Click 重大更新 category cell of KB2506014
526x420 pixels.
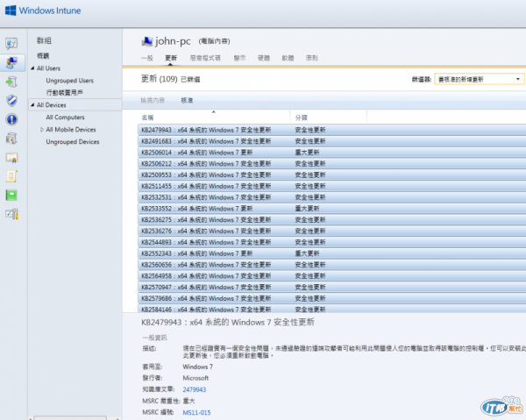point(307,153)
